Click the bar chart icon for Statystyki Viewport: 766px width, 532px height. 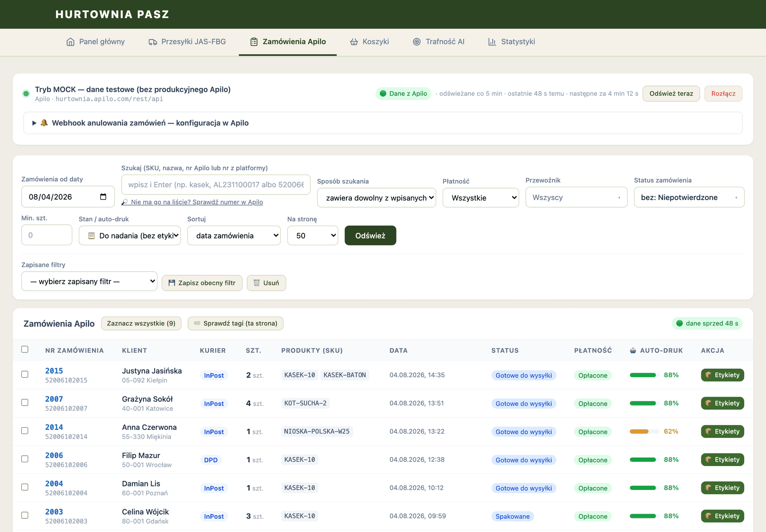click(492, 42)
